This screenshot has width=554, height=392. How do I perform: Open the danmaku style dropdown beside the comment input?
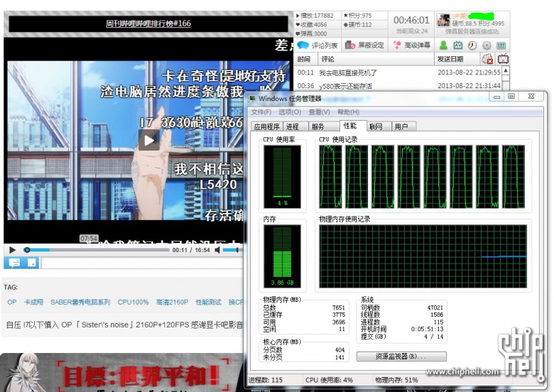coord(31,263)
